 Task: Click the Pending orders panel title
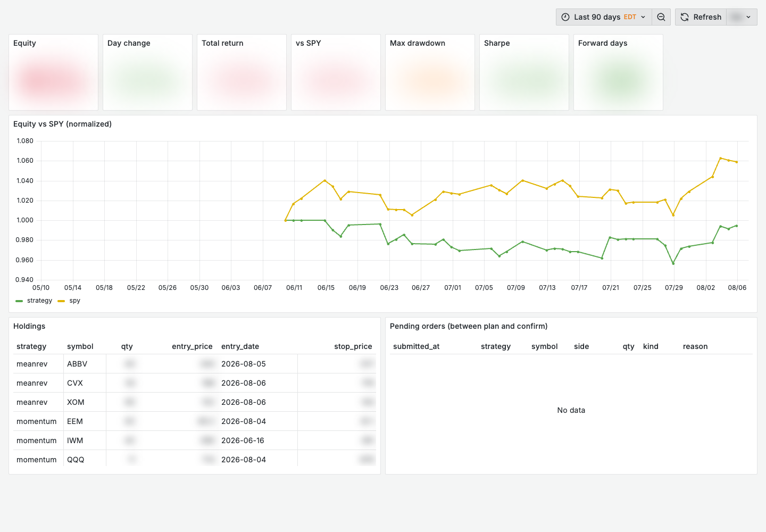[469, 326]
